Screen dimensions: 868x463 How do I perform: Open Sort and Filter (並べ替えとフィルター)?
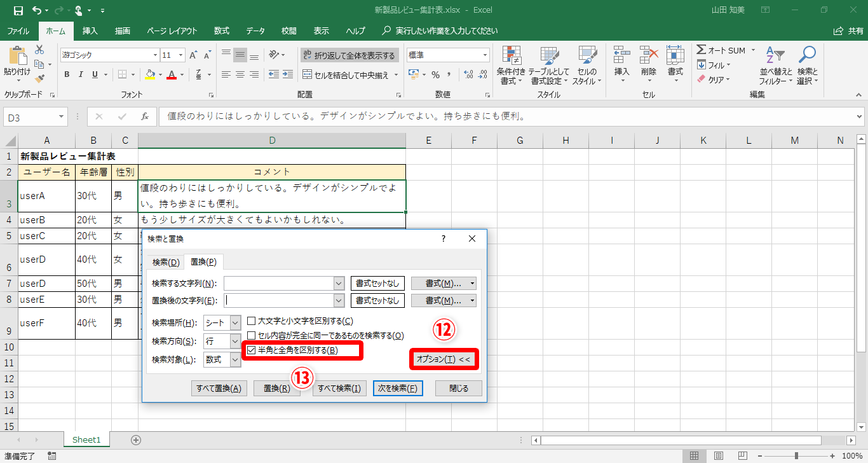pos(775,66)
